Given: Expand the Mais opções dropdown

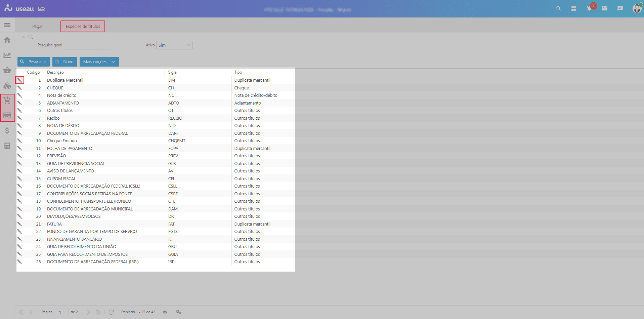Looking at the screenshot, I should [x=99, y=62].
